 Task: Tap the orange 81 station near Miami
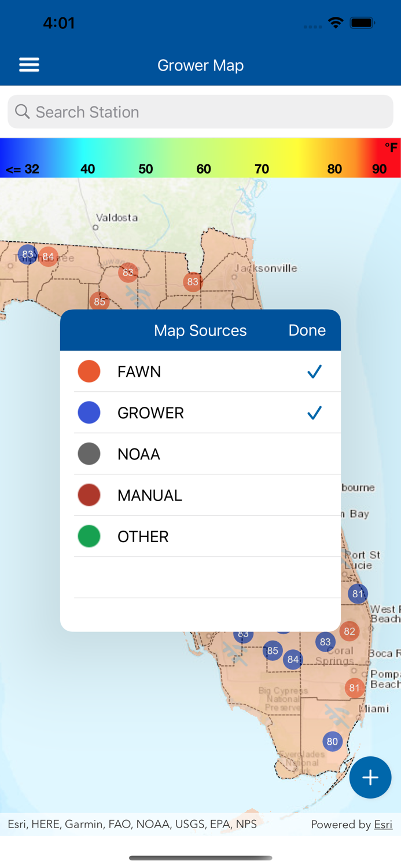[354, 688]
